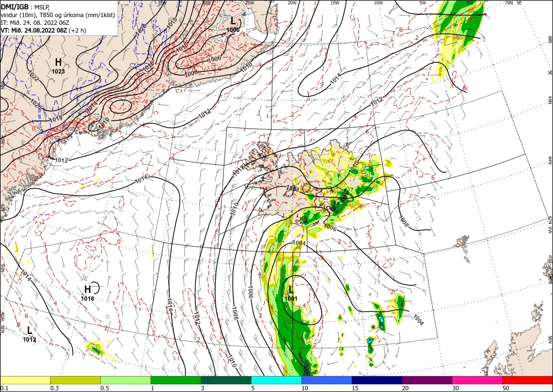Click the olive 0.3–0.5 mm legend swatch

[75, 380]
